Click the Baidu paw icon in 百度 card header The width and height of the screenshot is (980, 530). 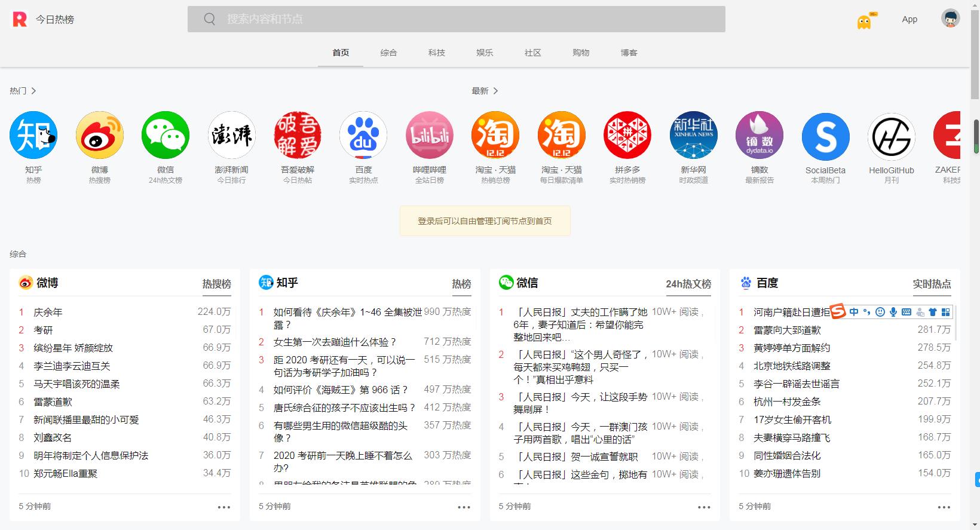tap(746, 283)
